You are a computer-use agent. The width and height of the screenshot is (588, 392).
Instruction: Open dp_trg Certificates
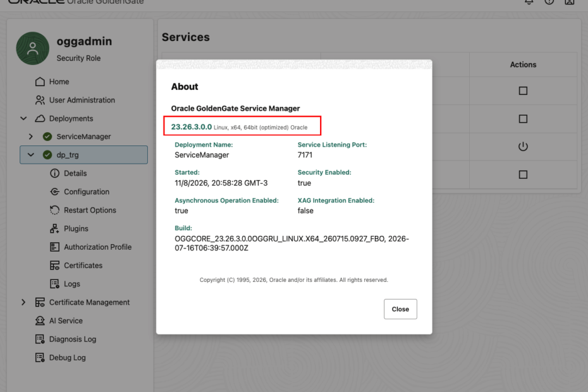(83, 265)
